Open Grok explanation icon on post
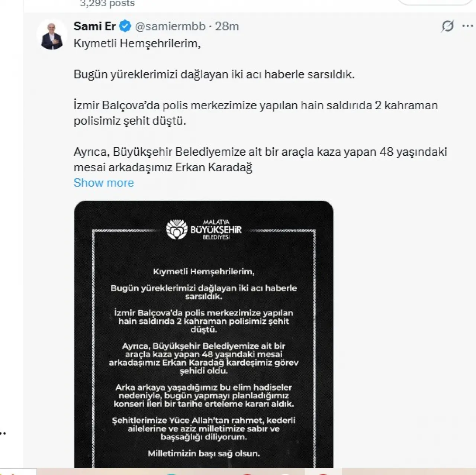The width and height of the screenshot is (476, 475). click(x=447, y=26)
